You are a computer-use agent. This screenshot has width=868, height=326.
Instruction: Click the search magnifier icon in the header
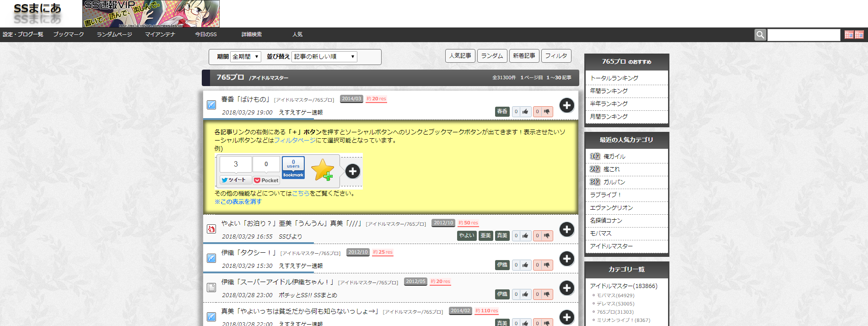pyautogui.click(x=760, y=35)
